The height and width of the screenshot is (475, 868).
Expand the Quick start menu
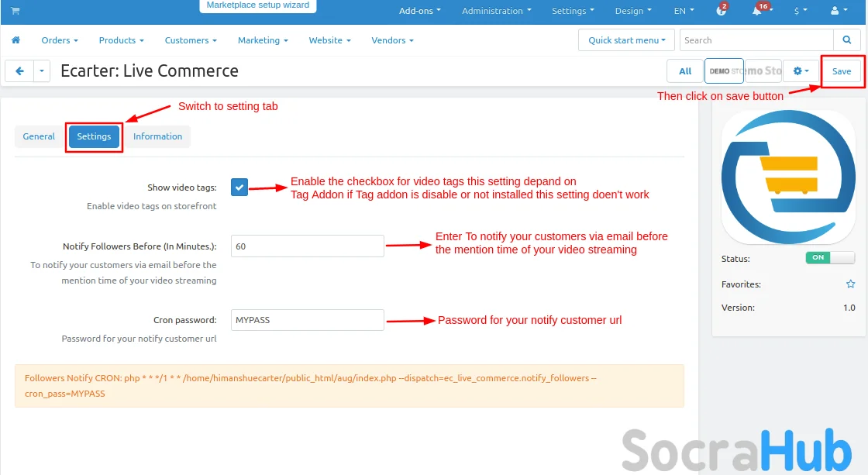(626, 40)
